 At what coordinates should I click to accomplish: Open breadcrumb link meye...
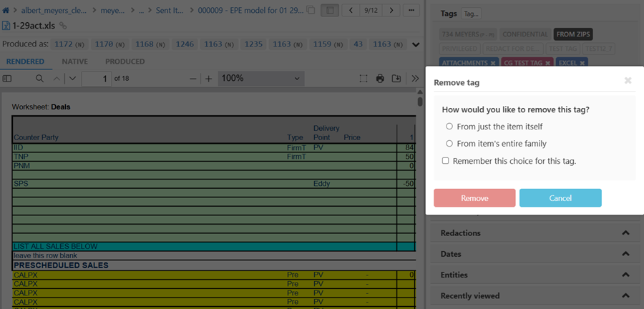[112, 11]
